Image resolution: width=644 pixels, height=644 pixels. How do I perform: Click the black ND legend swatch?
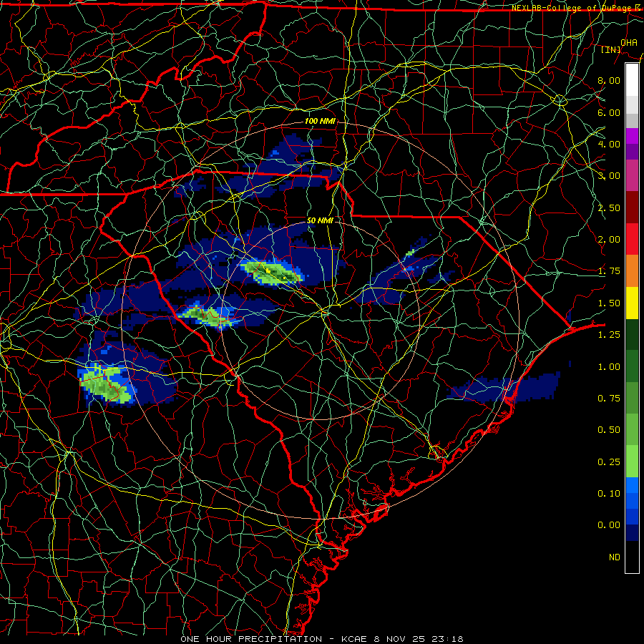point(632,557)
